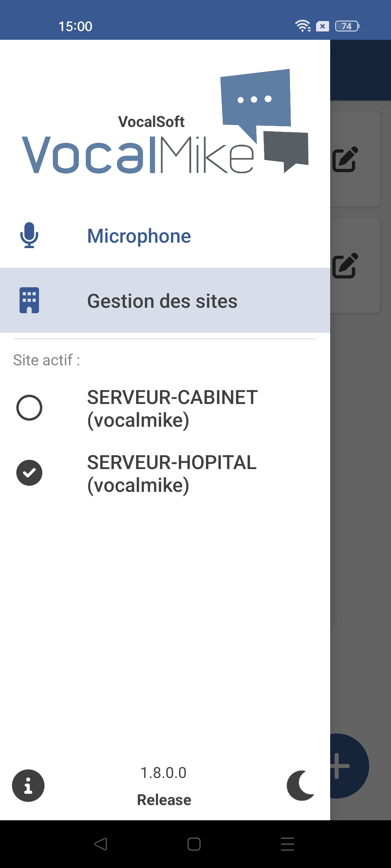This screenshot has height=868, width=391.
Task: Tap the first site's edit pencil icon
Action: [345, 159]
